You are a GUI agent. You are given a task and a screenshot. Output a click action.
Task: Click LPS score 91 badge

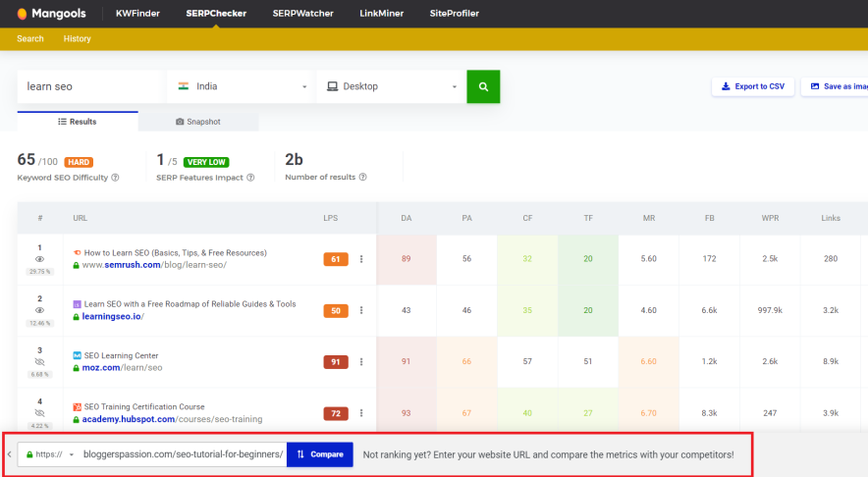click(x=336, y=362)
